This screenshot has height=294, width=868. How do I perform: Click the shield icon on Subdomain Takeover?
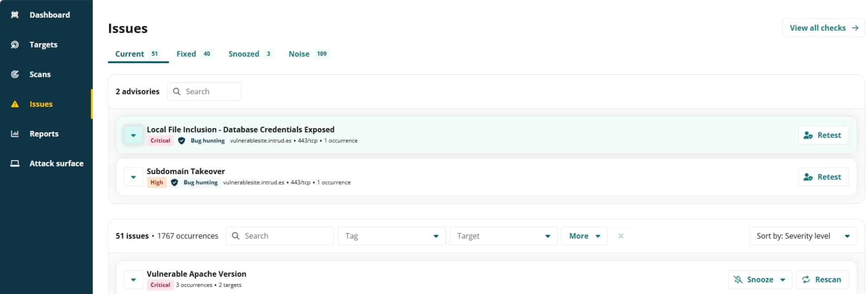pos(174,183)
